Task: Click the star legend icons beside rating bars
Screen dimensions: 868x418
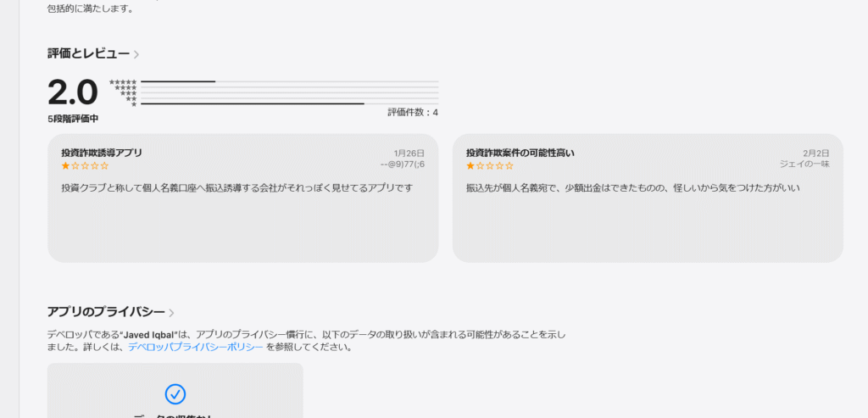Action: coord(124,92)
